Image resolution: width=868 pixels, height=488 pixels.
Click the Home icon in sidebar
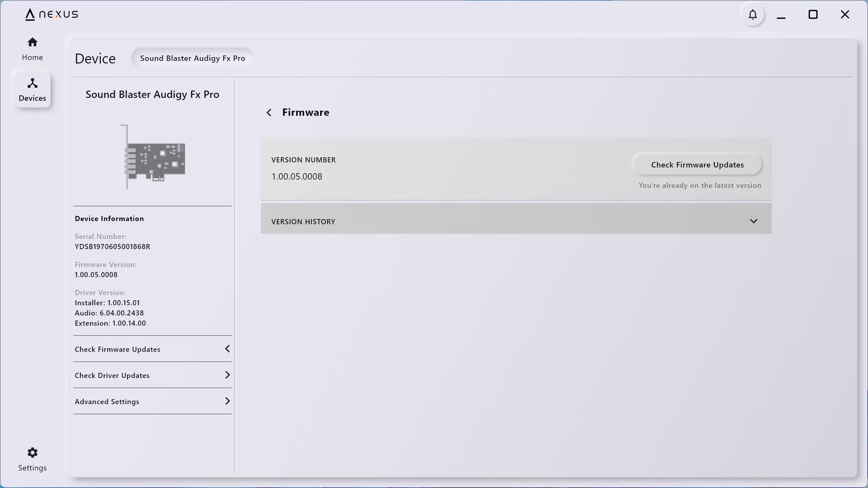click(32, 42)
